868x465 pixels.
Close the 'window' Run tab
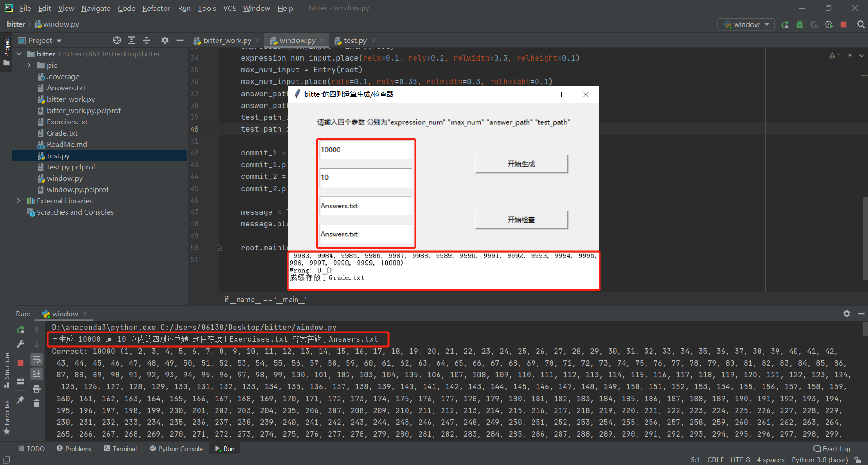pos(85,314)
